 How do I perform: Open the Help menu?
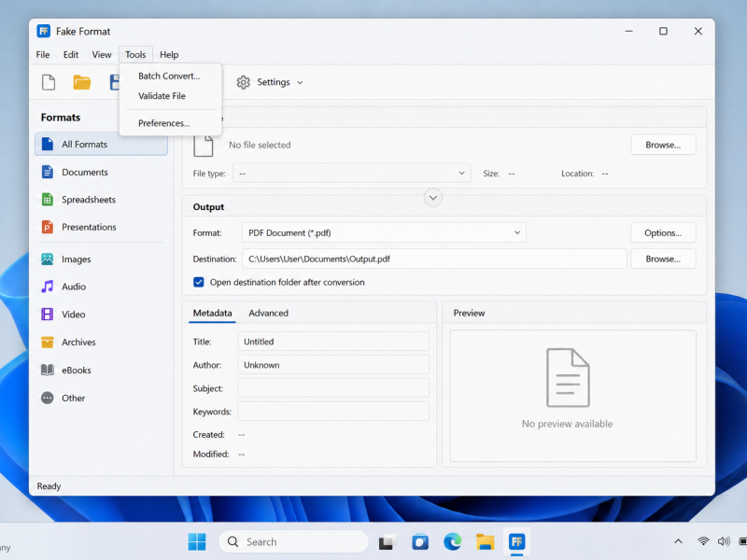(169, 55)
